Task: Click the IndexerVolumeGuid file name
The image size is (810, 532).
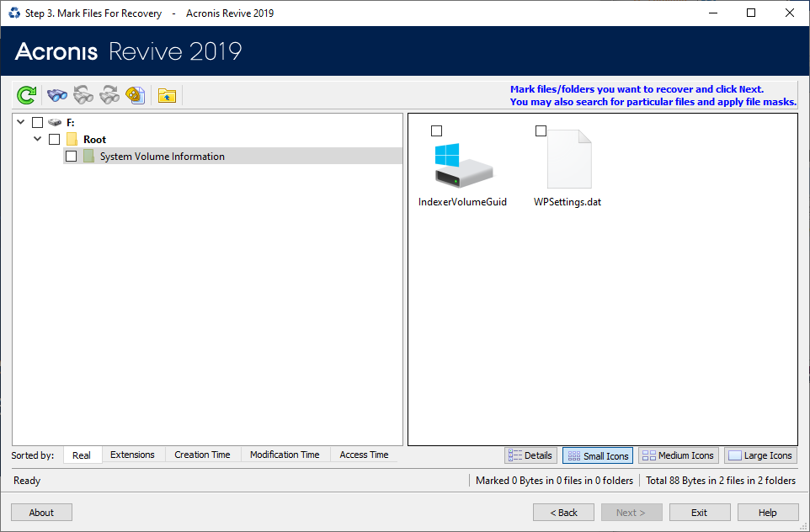Action: point(462,202)
